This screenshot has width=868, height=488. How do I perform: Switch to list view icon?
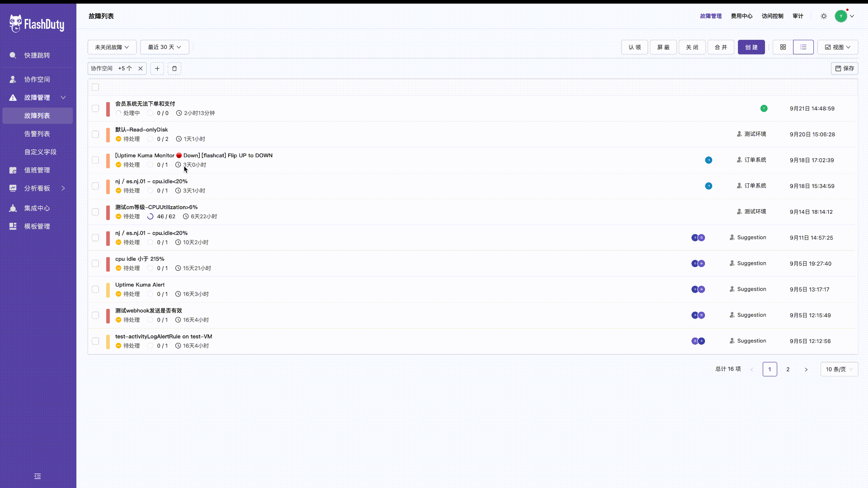[803, 47]
